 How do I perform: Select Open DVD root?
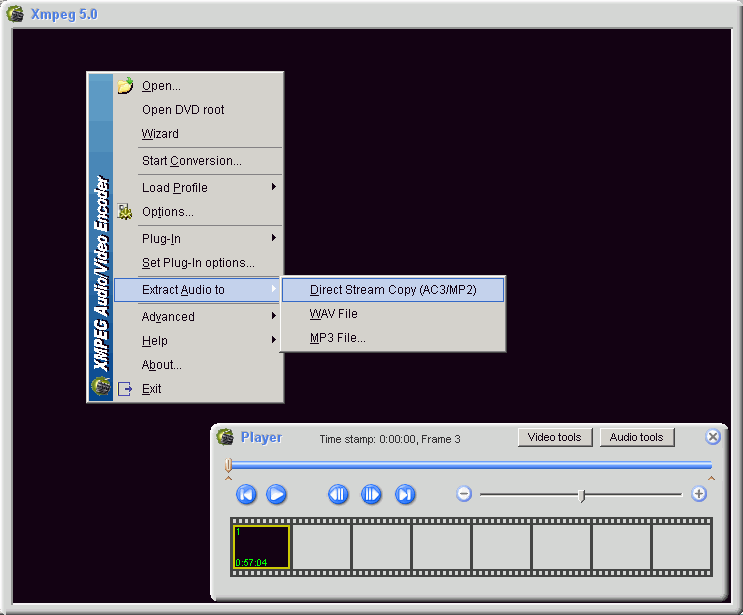(x=199, y=110)
